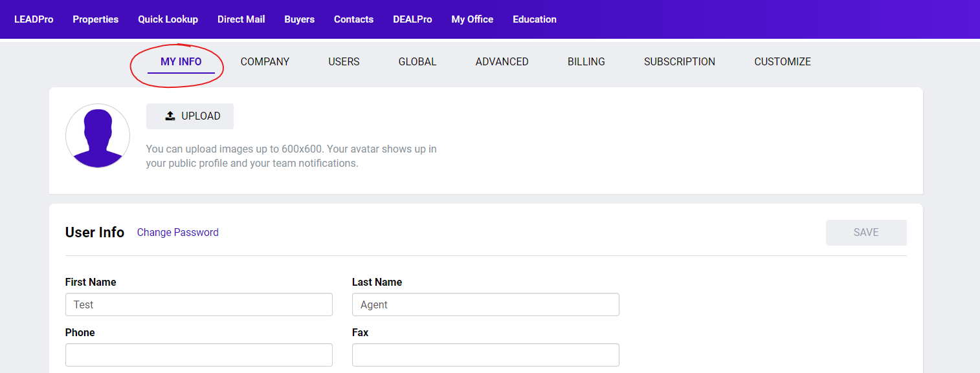Click inside the Phone input field

click(199, 354)
